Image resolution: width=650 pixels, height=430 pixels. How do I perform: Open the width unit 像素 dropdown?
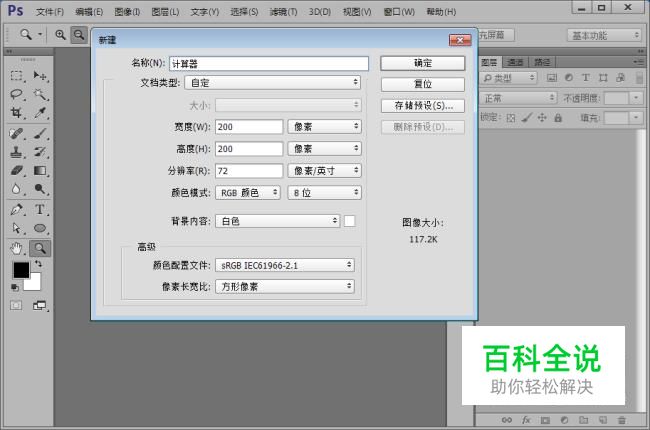click(x=325, y=126)
